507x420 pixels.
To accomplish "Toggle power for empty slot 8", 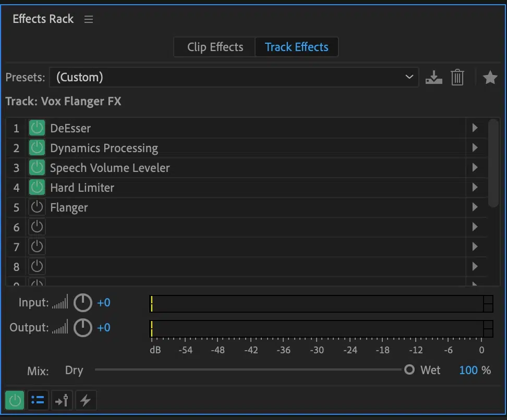I will [37, 267].
